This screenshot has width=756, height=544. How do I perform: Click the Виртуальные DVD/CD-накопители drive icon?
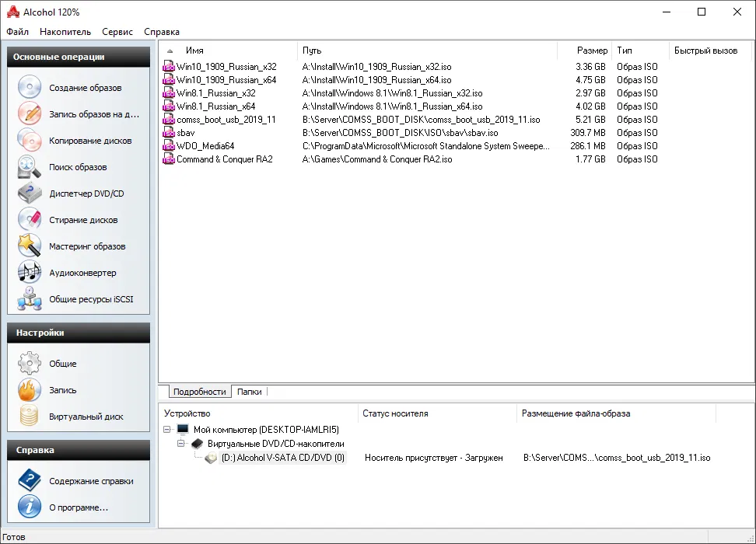[x=198, y=443]
